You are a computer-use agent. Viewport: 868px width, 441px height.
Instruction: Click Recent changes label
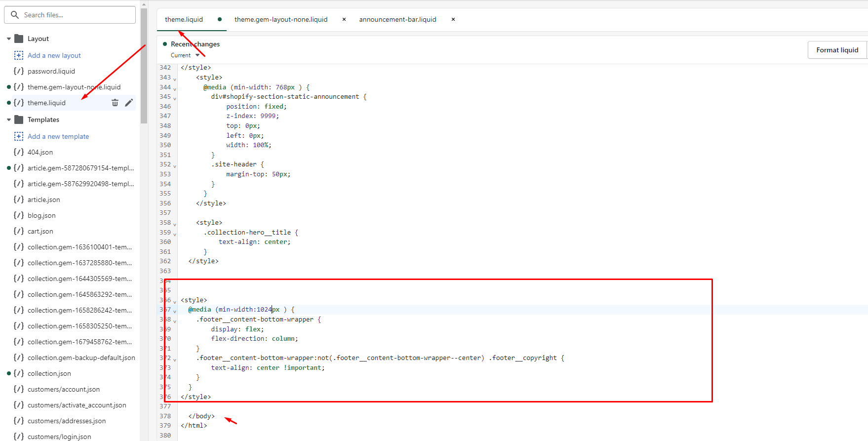[195, 44]
